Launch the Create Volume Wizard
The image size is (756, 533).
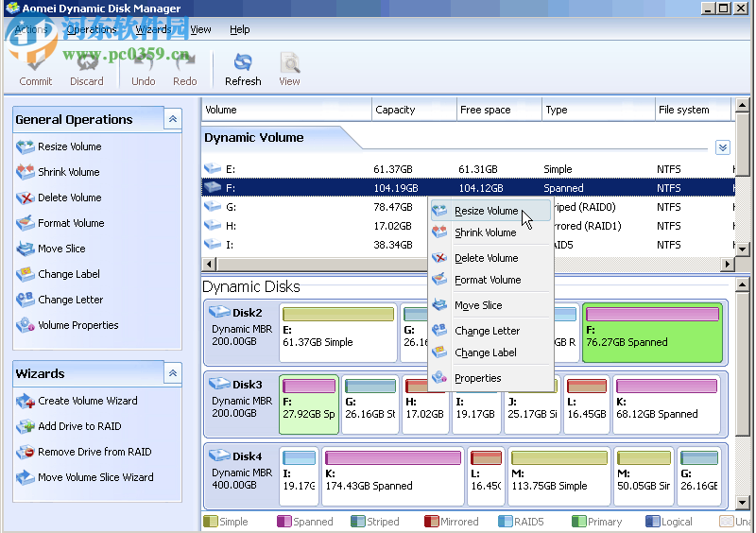click(x=77, y=401)
